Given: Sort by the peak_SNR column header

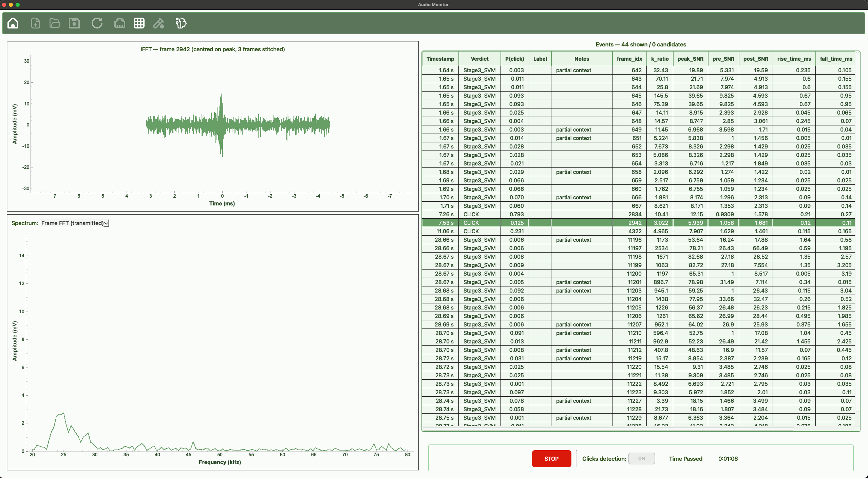Looking at the screenshot, I should click(690, 59).
